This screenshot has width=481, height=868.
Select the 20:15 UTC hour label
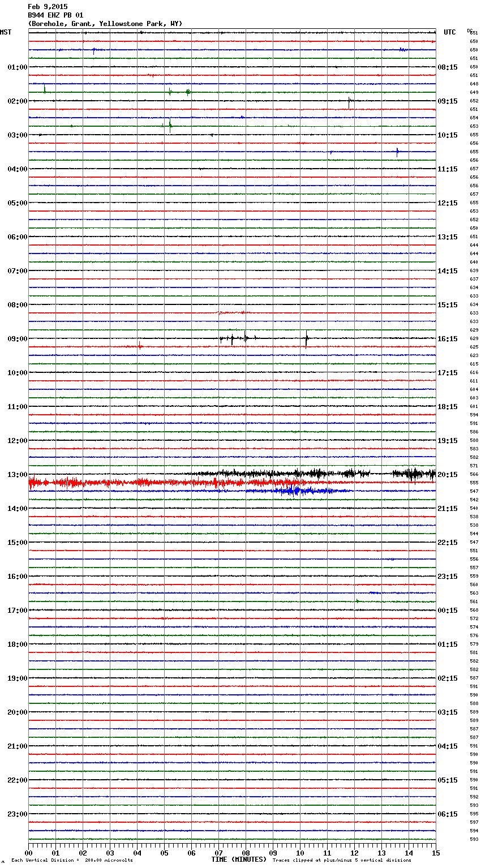coord(448,475)
